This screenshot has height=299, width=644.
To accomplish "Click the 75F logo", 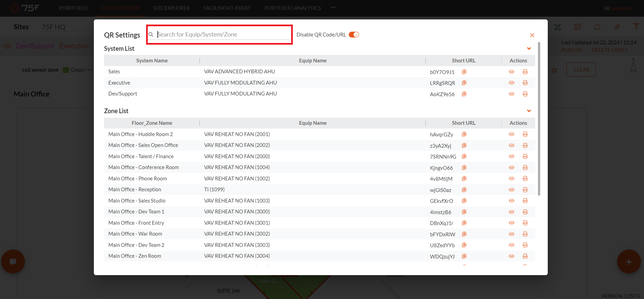I will click(25, 8).
